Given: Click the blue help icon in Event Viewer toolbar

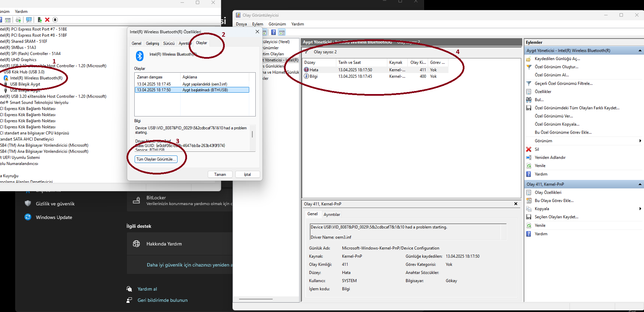Looking at the screenshot, I should pyautogui.click(x=273, y=32).
